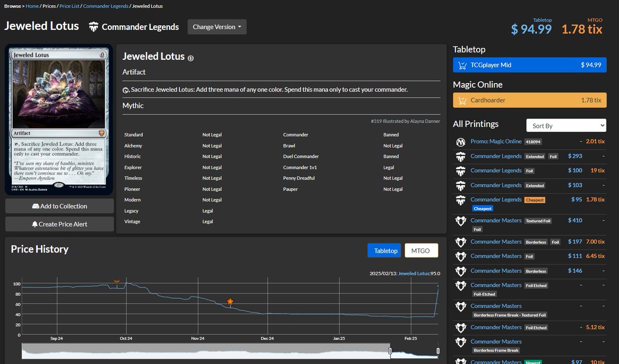
Task: Click the star marker on the price chart
Action: coord(230,301)
